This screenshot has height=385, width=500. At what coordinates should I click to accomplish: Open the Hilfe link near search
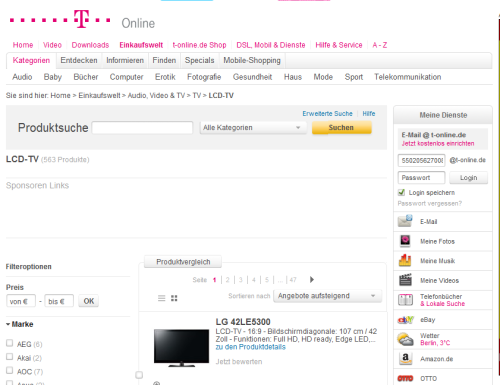point(369,114)
